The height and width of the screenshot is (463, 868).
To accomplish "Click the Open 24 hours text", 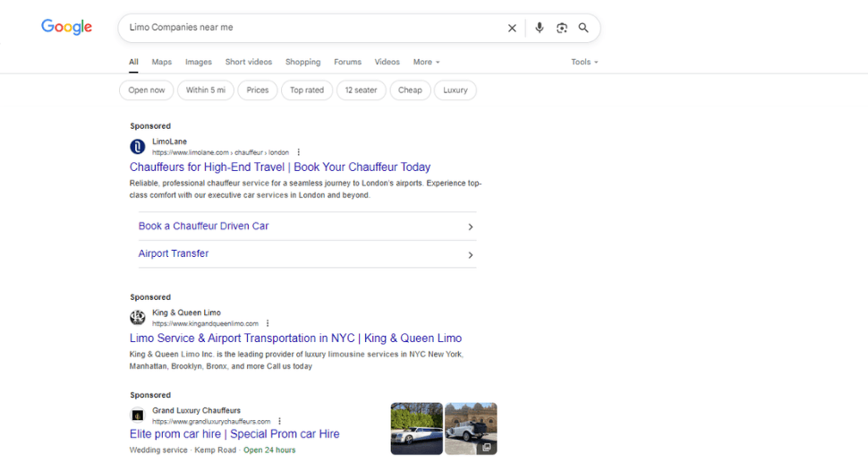I will pyautogui.click(x=269, y=450).
